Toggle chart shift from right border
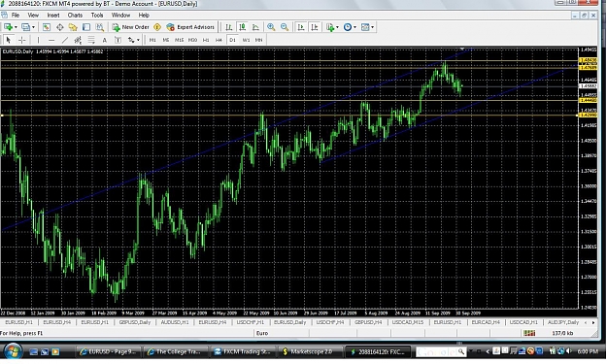 click(x=315, y=27)
